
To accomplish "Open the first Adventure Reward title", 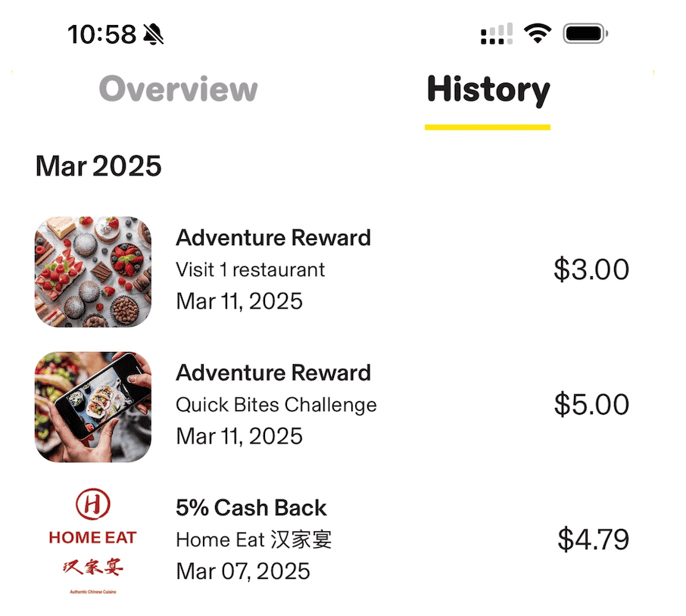I will click(273, 238).
